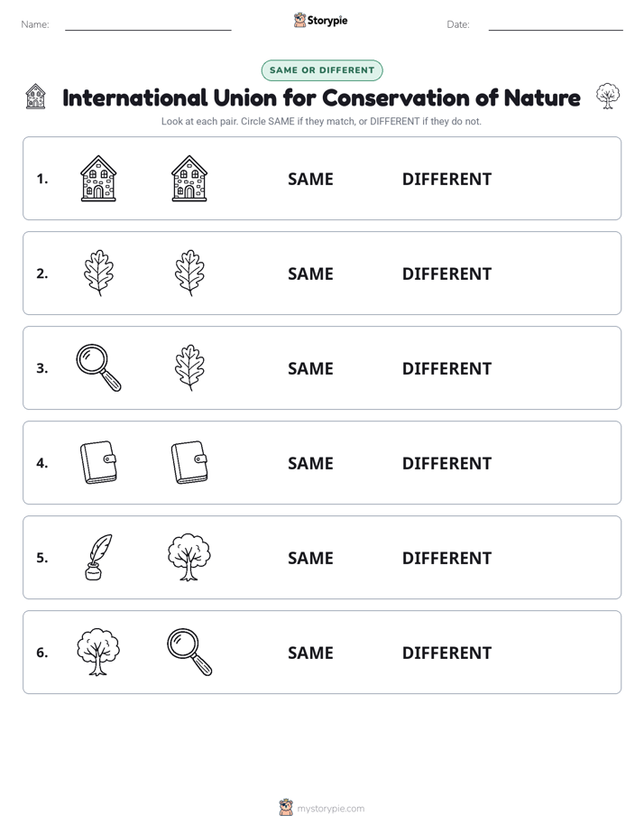
Task: Select DIFFERENT for row 6
Action: [446, 653]
